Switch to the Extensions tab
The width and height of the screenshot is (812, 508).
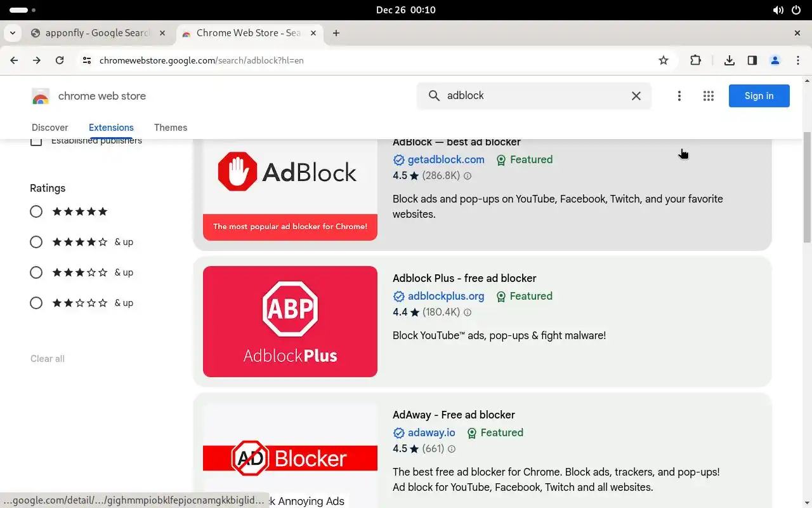click(x=111, y=128)
